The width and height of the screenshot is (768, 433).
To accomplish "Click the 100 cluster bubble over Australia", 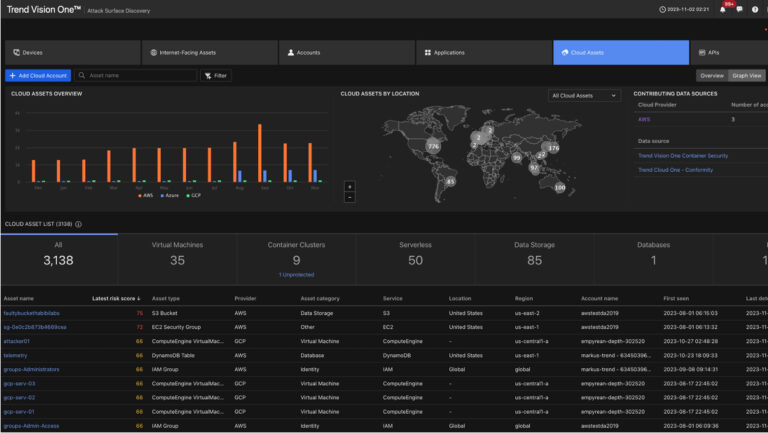I will tap(560, 188).
